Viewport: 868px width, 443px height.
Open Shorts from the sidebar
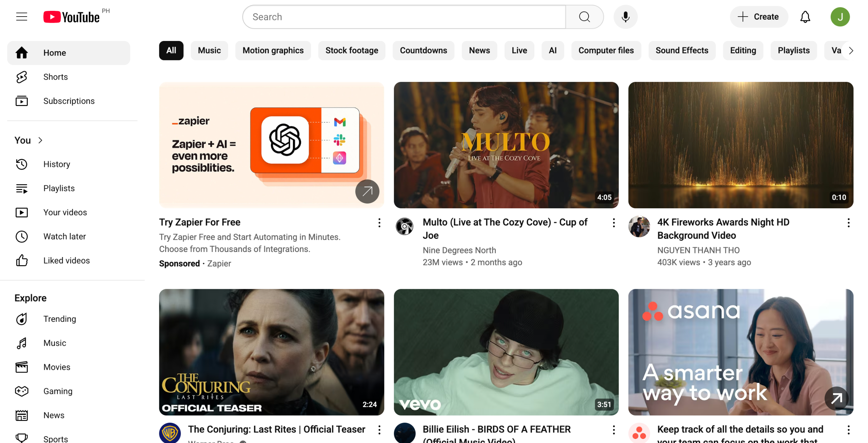55,77
